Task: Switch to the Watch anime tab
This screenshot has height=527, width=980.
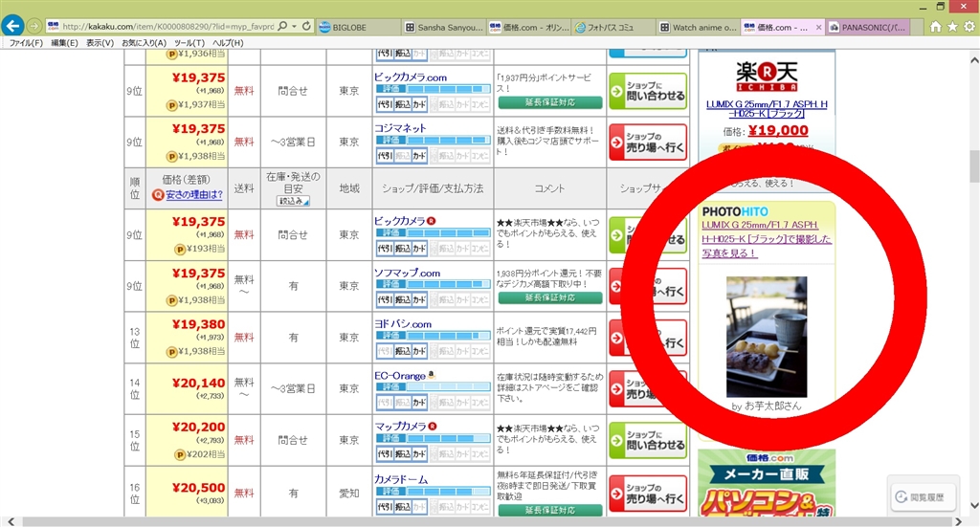Action: click(x=698, y=28)
